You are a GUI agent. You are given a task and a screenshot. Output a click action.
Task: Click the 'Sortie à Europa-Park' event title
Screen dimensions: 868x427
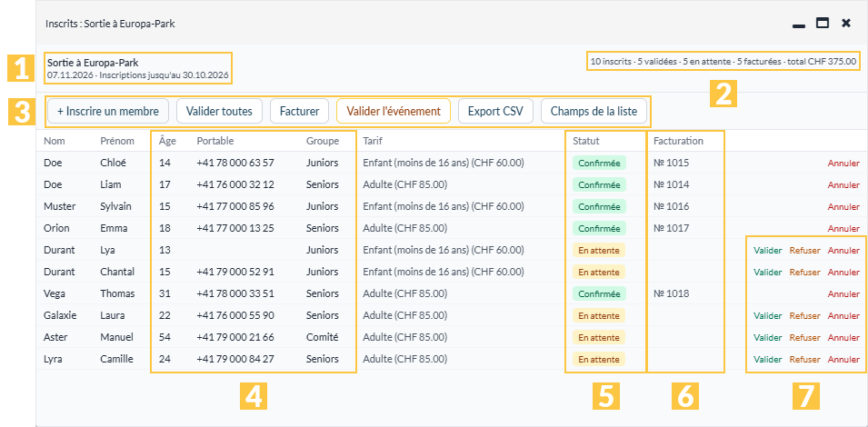(93, 63)
